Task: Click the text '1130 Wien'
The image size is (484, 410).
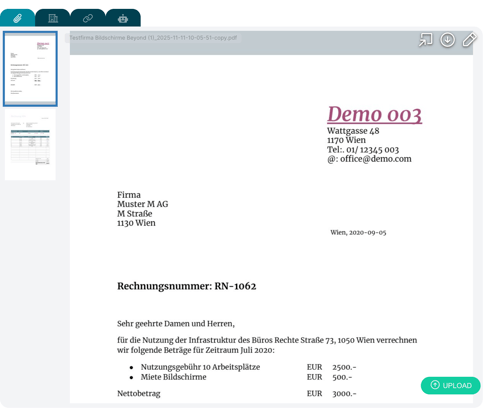Action: 136,223
